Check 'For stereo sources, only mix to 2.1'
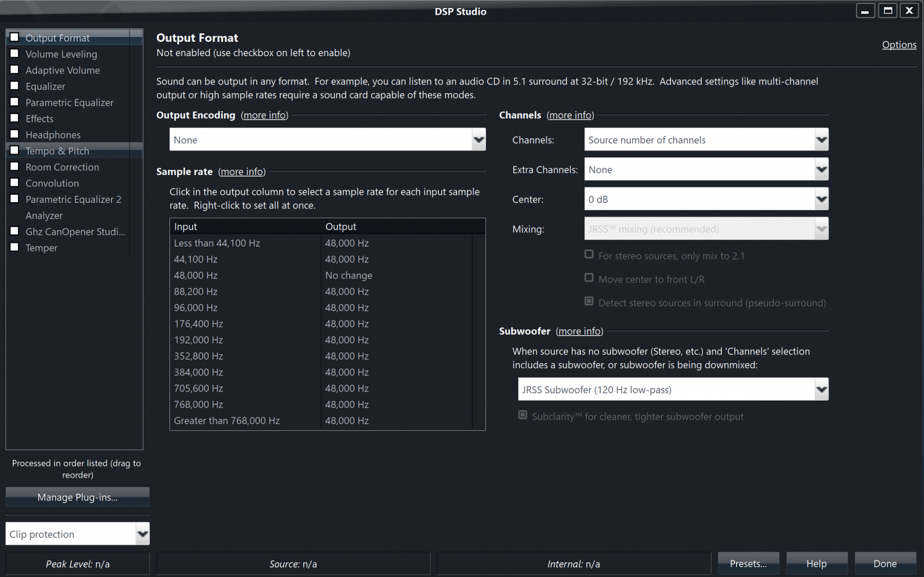This screenshot has width=924, height=577. 589,255
